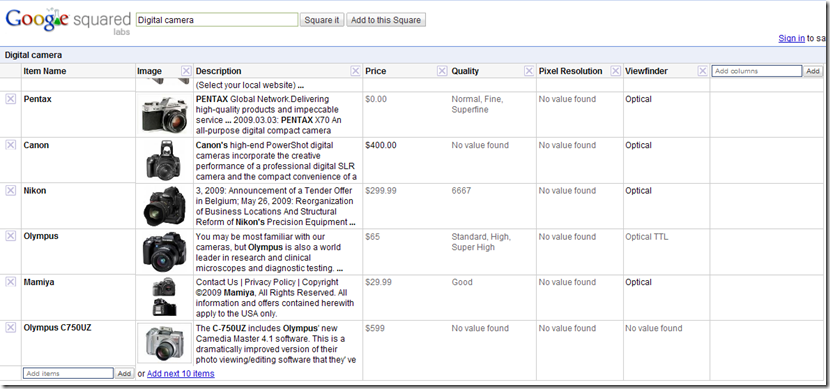Click the Optical TTL viewfinder cell
This screenshot has width=830, height=389.
tap(646, 237)
